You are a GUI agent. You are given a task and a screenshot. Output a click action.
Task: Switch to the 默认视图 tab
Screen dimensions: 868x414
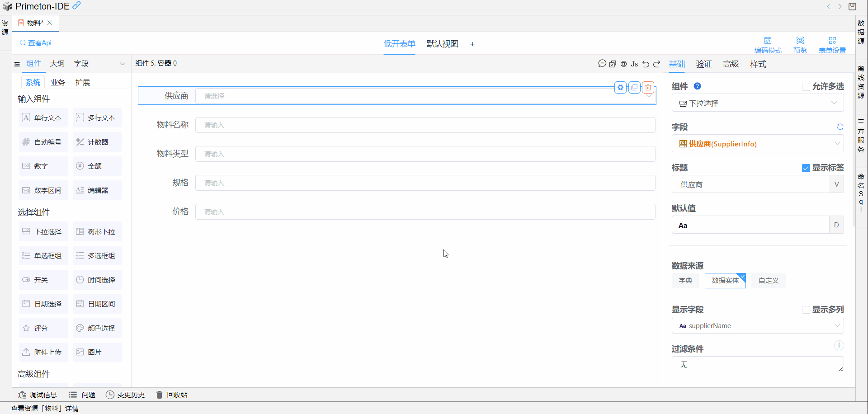tap(442, 44)
